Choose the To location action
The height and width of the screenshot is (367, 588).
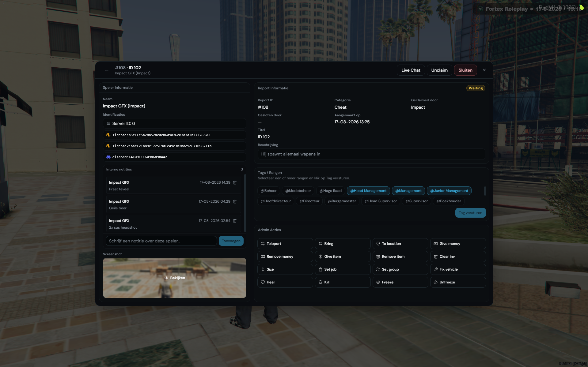click(400, 244)
